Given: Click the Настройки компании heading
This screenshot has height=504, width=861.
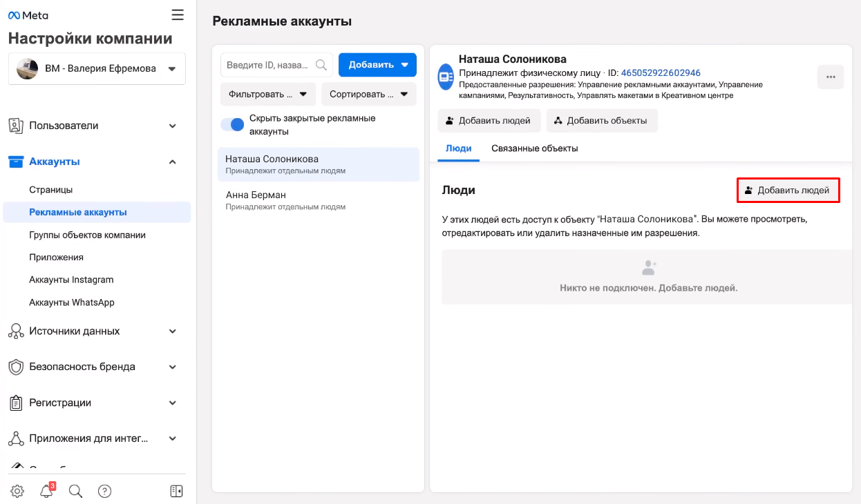Looking at the screenshot, I should (x=91, y=38).
